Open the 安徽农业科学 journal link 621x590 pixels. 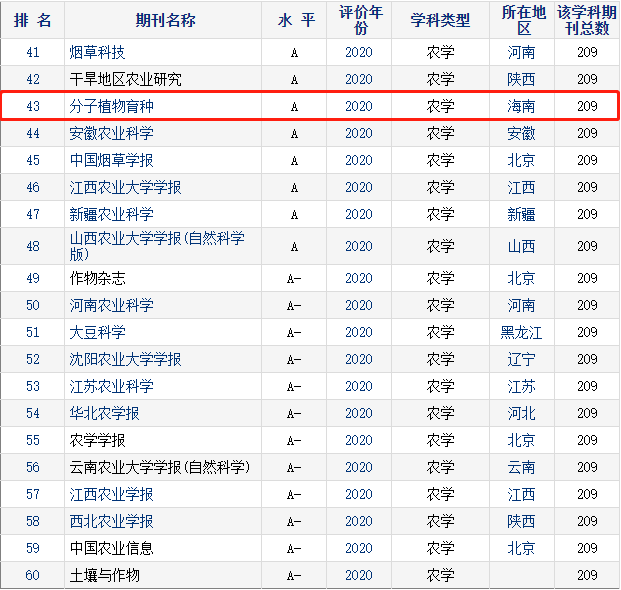[x=111, y=133]
